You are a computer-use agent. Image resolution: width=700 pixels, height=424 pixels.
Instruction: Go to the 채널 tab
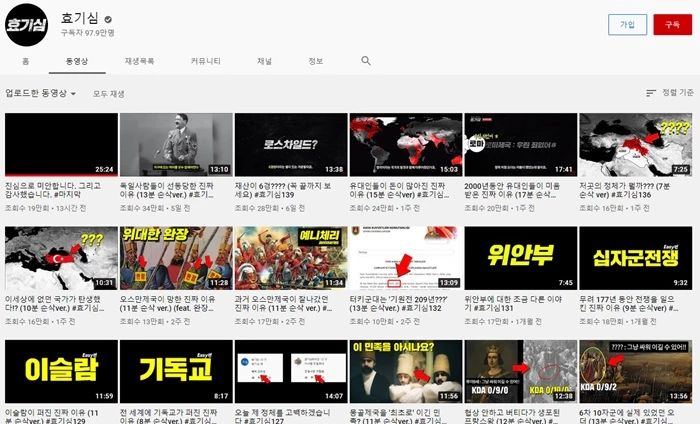coord(264,61)
